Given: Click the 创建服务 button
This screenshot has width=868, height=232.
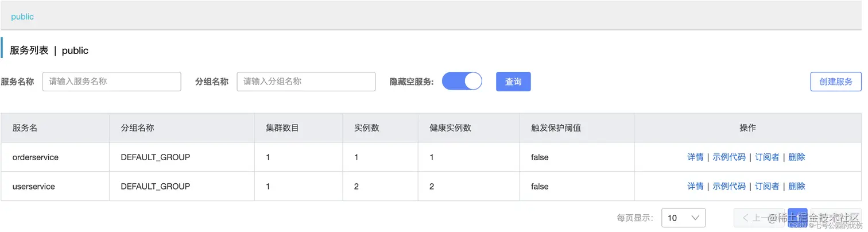Looking at the screenshot, I should point(836,82).
